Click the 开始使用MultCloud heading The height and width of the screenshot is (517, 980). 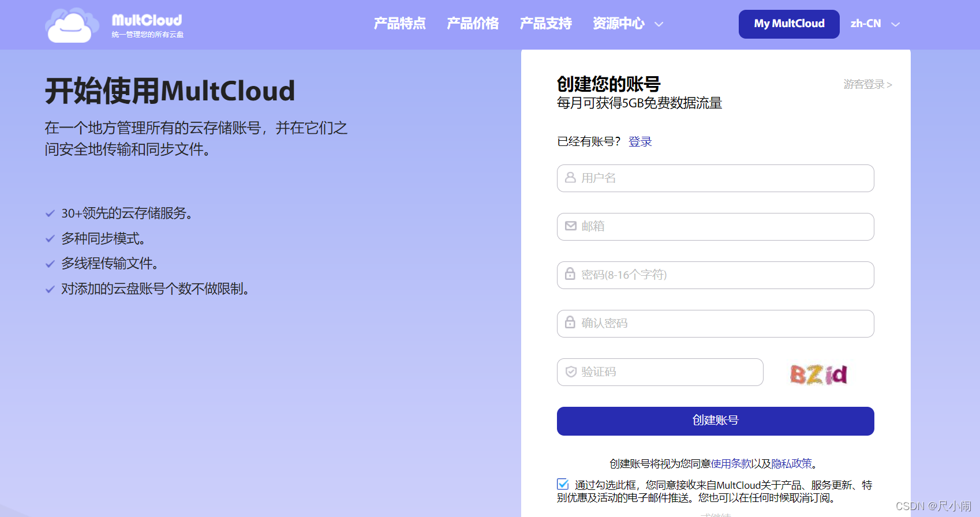tap(170, 91)
